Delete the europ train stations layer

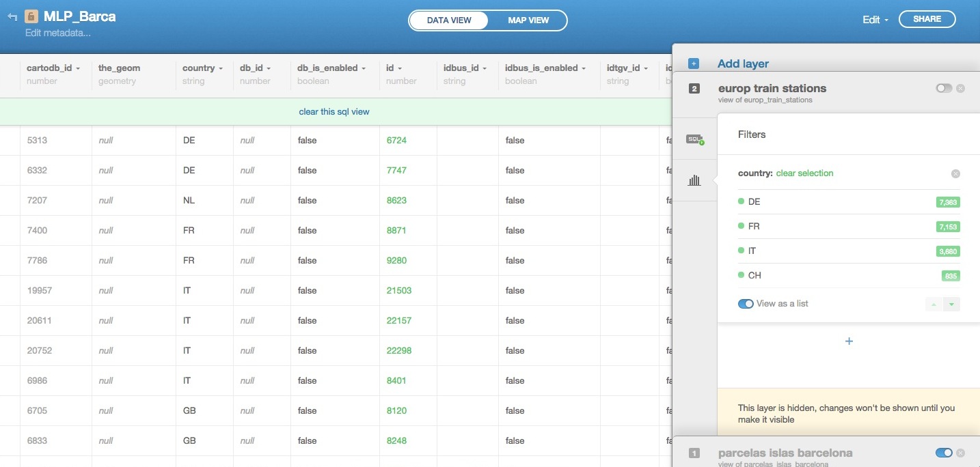tap(960, 89)
